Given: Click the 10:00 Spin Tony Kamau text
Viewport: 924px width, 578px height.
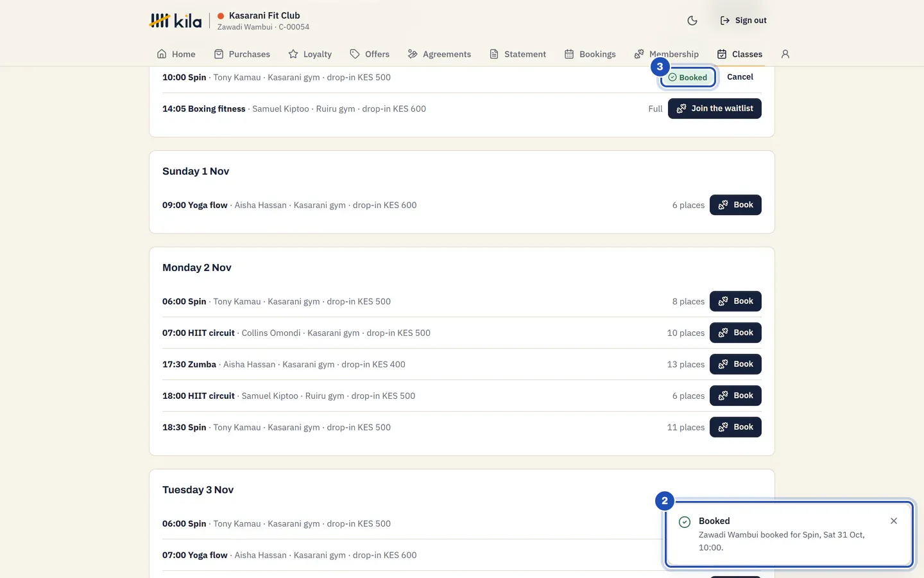Looking at the screenshot, I should click(277, 78).
